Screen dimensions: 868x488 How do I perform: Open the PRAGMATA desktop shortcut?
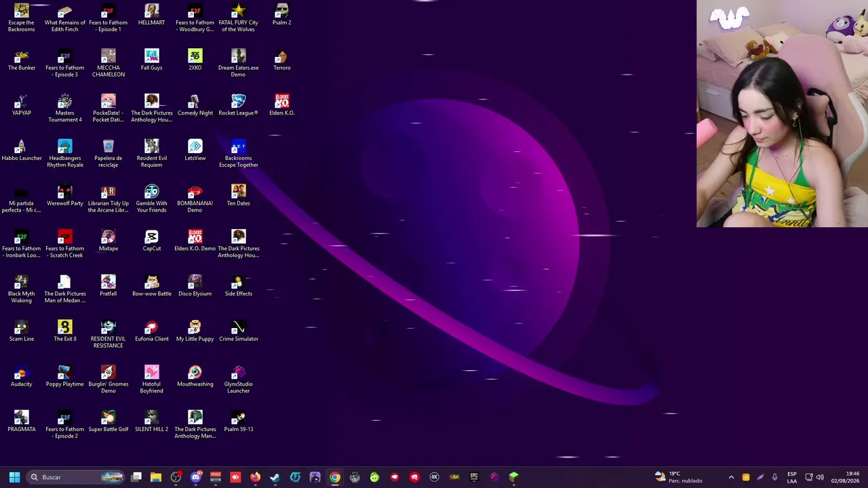coord(22,422)
